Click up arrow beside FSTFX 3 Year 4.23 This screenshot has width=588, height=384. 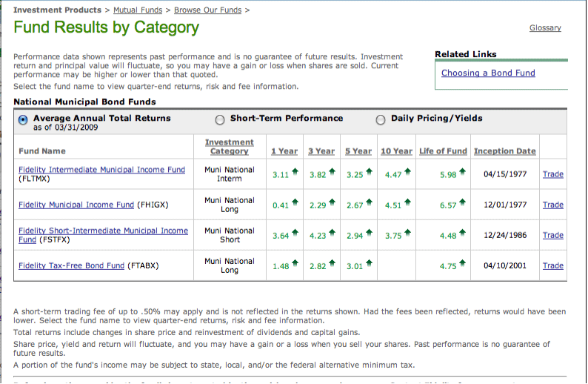333,233
